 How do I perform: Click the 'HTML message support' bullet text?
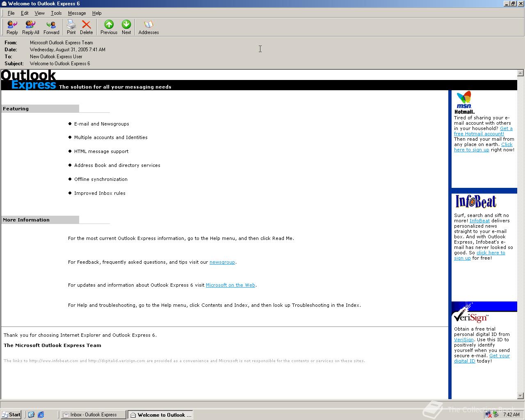point(101,151)
